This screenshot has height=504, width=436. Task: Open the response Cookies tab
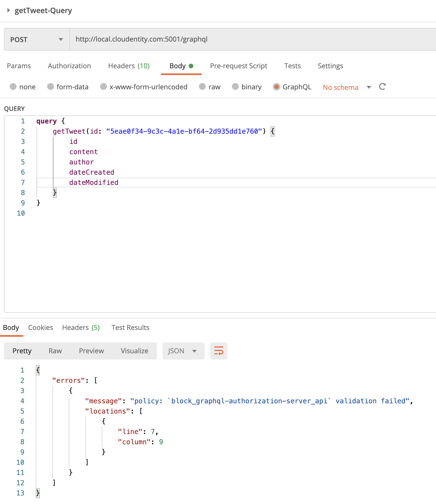41,328
